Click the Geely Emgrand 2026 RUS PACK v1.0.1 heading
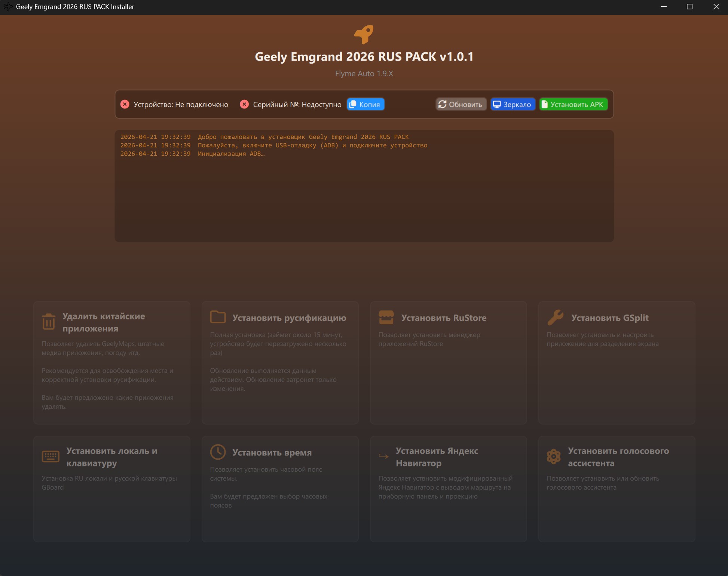The height and width of the screenshot is (576, 728). 364,56
